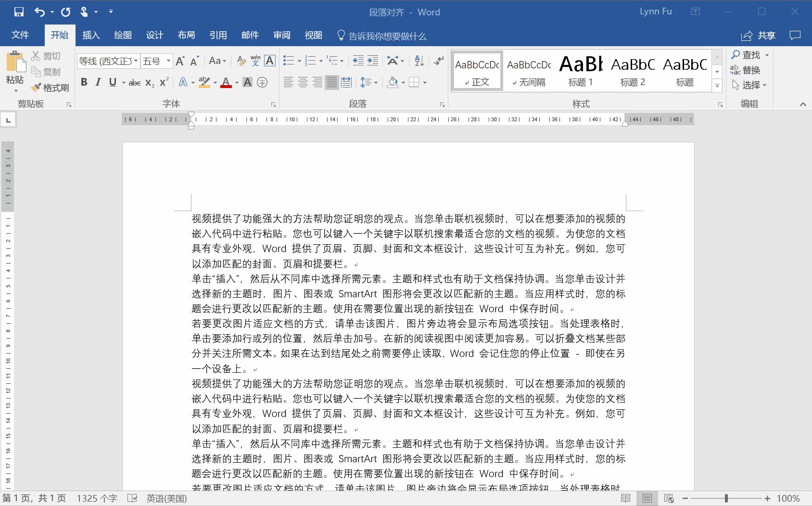Click the word count in status bar
The width and height of the screenshot is (812, 506).
(96, 498)
